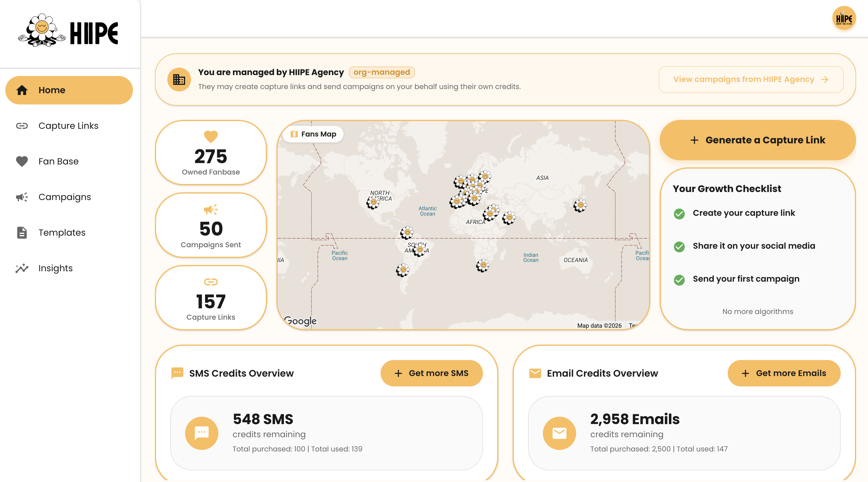Click the Capture Links chain icon
Screen dimensions: 868x482
[x=22, y=126]
